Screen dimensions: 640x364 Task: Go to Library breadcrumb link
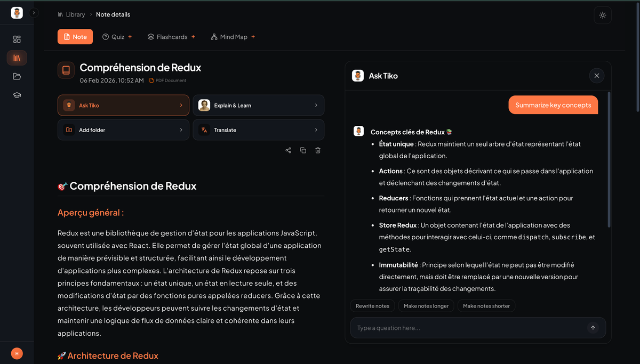coord(71,14)
